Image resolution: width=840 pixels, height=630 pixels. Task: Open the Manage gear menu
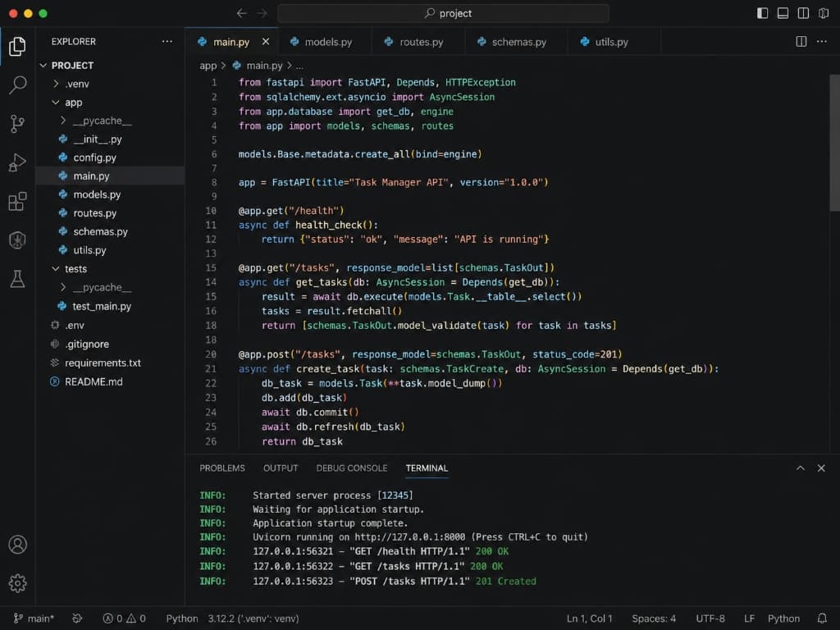(17, 583)
